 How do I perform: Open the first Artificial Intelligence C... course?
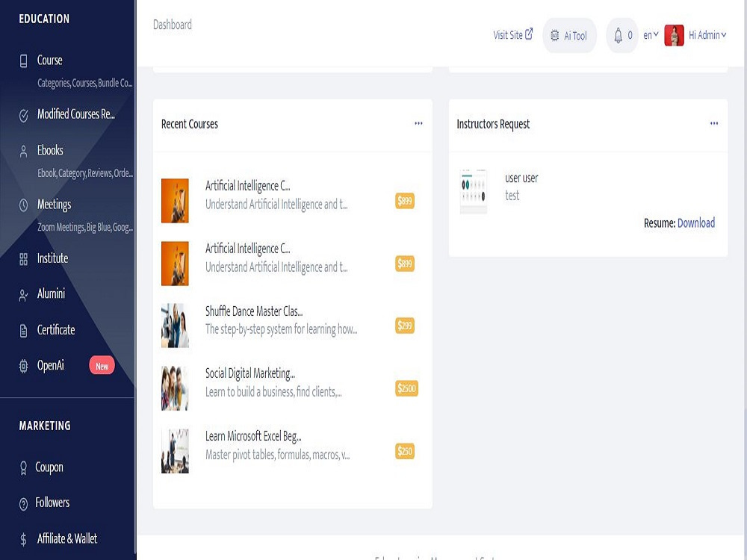click(x=248, y=186)
